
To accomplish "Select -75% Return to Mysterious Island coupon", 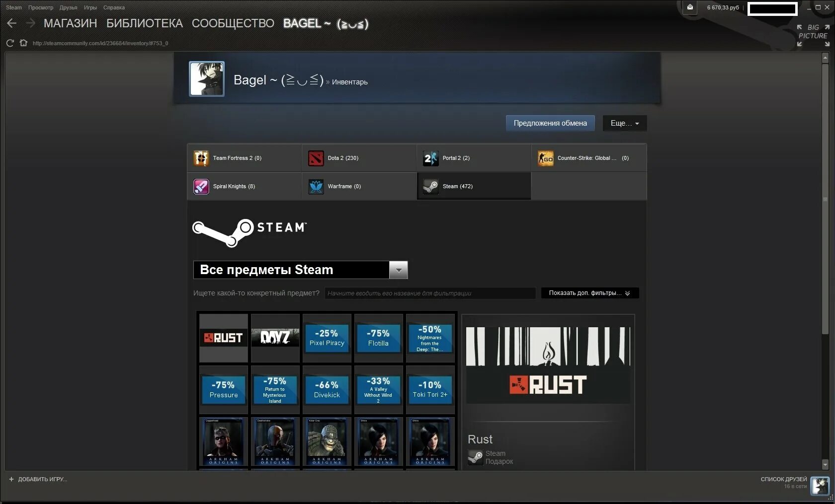I will point(275,390).
